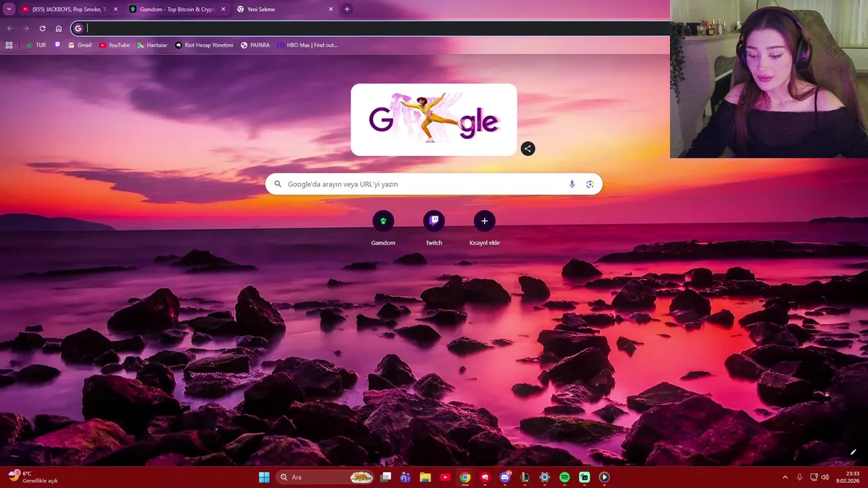Viewport: 868px width, 488px height.
Task: Open the network status tray icon
Action: [814, 477]
